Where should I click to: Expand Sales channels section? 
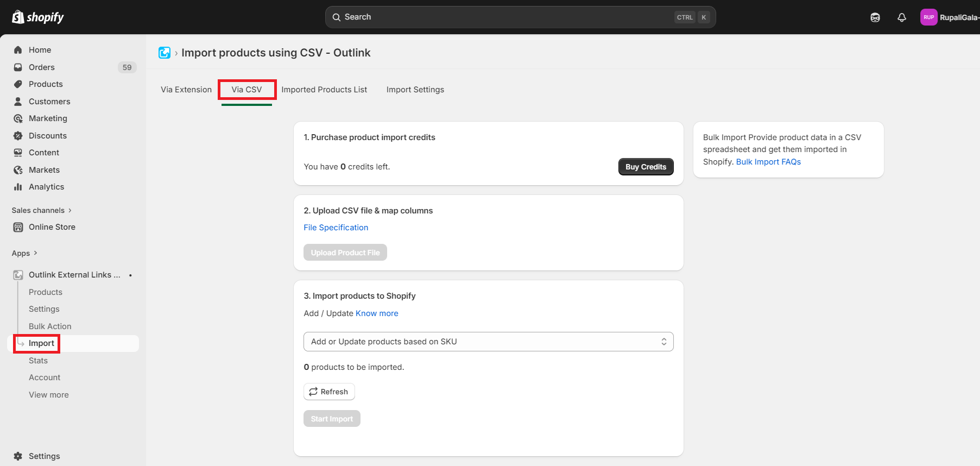(42, 210)
